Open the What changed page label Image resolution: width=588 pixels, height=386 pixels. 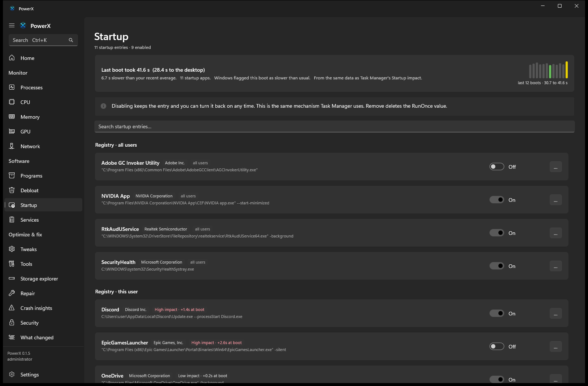coord(37,337)
